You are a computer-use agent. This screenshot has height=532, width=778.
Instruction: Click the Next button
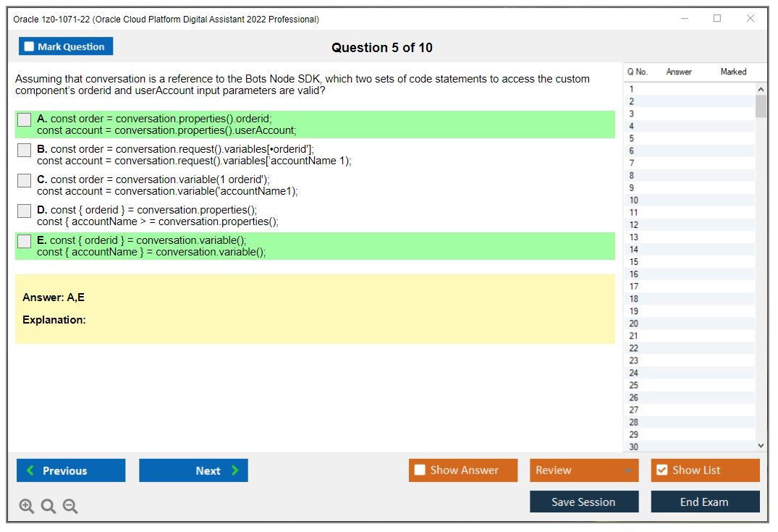[x=193, y=470]
